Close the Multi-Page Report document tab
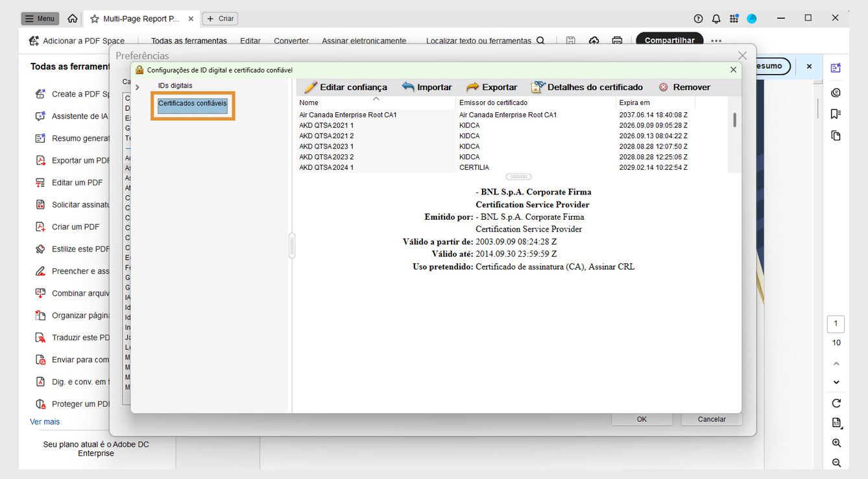Viewport: 868px width, 479px height. [x=191, y=19]
